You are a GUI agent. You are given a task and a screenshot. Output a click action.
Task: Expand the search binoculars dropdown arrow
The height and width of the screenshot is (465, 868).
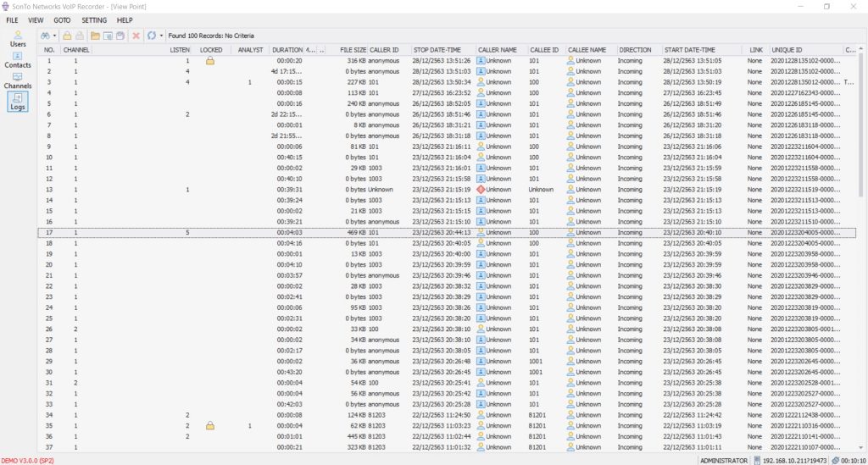54,36
